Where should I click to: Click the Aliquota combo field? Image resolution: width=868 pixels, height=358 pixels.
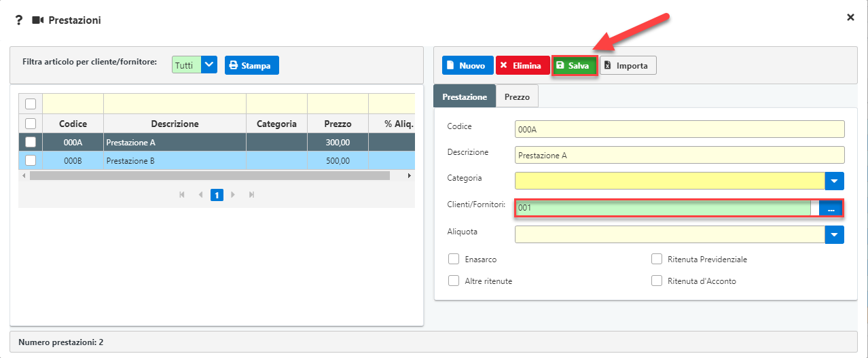pos(670,234)
